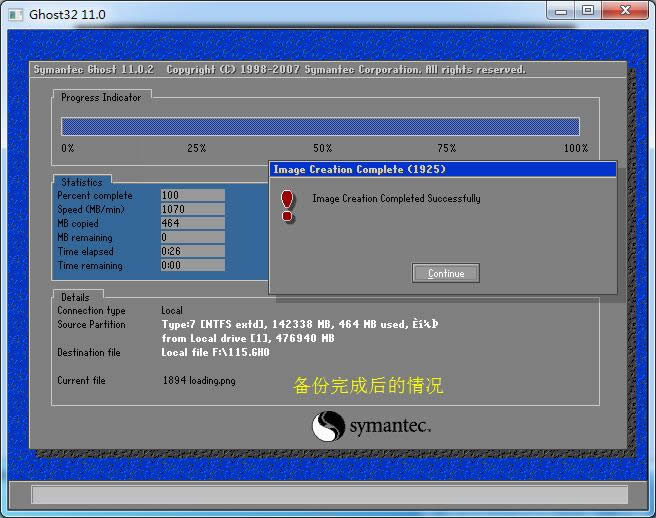
Task: Click the Time remaining value field
Action: (192, 266)
